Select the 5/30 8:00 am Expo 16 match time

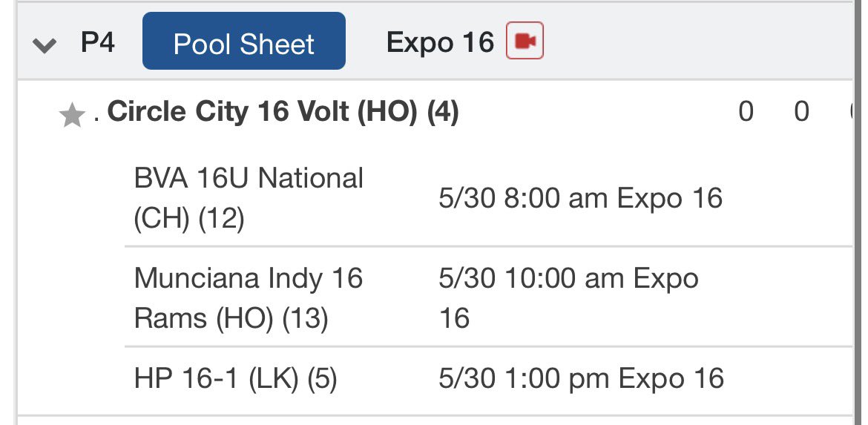[x=581, y=198]
